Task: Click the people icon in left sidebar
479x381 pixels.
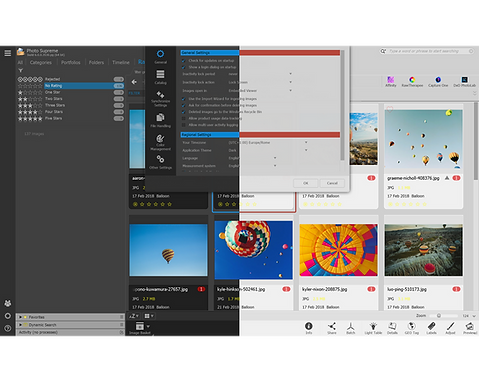Action: (8, 303)
